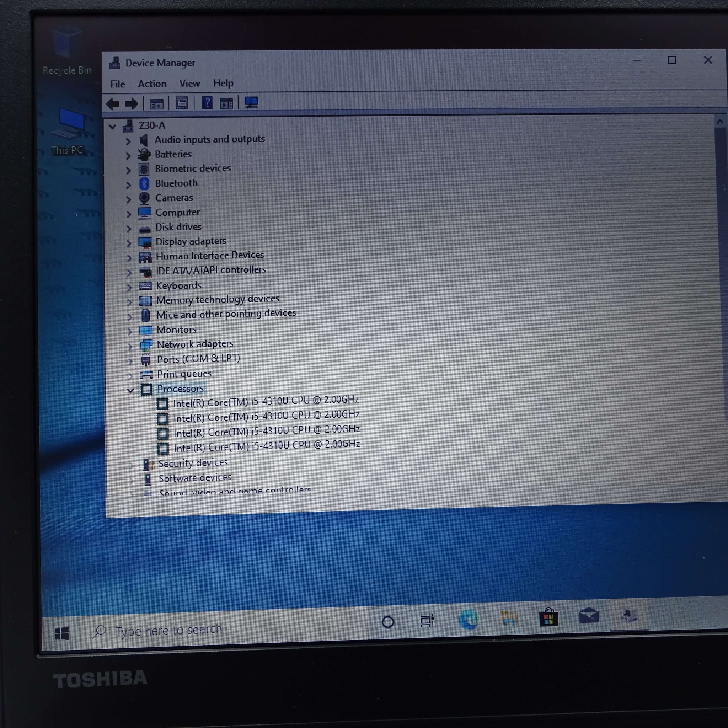Image resolution: width=728 pixels, height=728 pixels.
Task: Click the Biometric devices fingerprint icon
Action: tap(144, 169)
